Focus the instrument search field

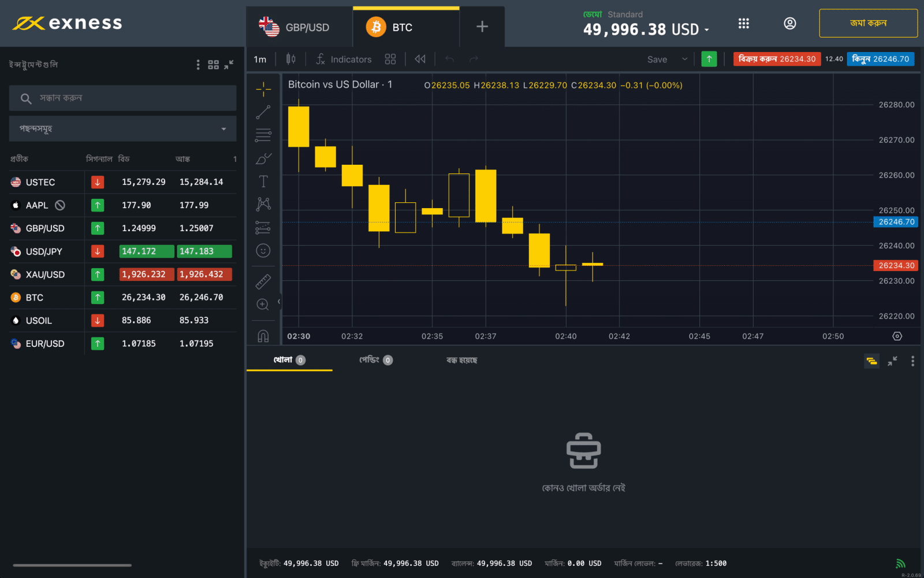(x=122, y=98)
